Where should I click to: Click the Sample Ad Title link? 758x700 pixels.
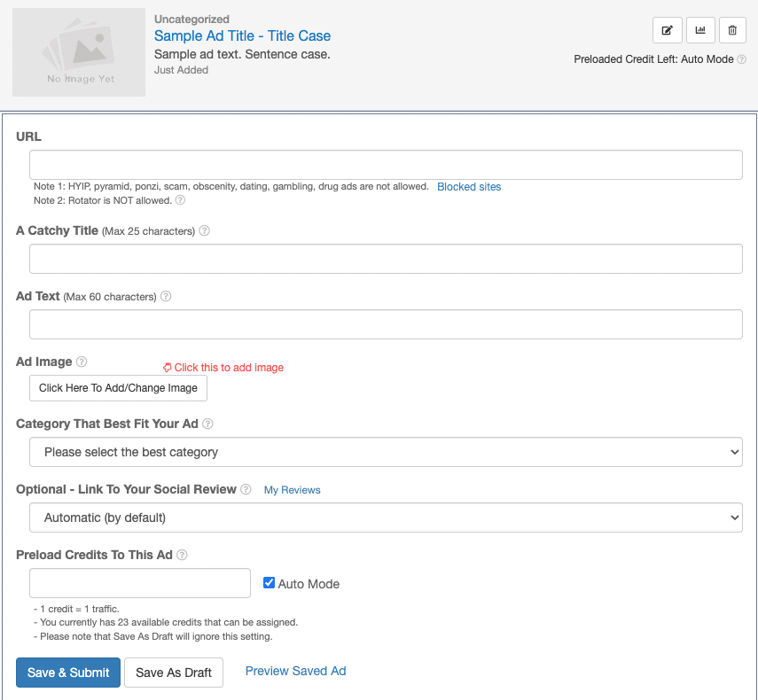[x=242, y=35]
